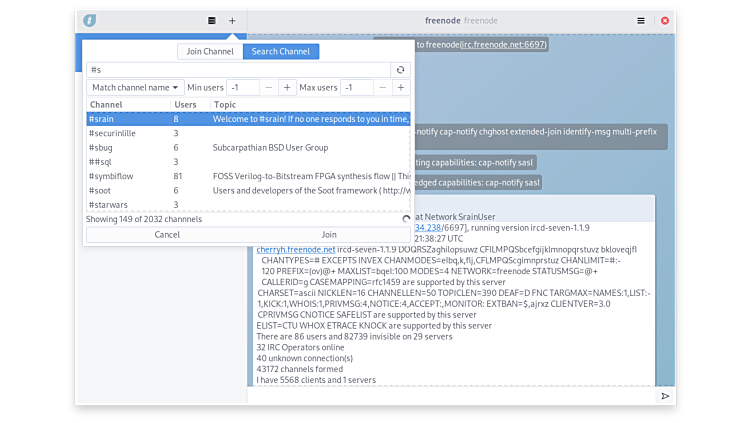Increase the Max users value
Screen dimensions: 752x423
coord(400,88)
